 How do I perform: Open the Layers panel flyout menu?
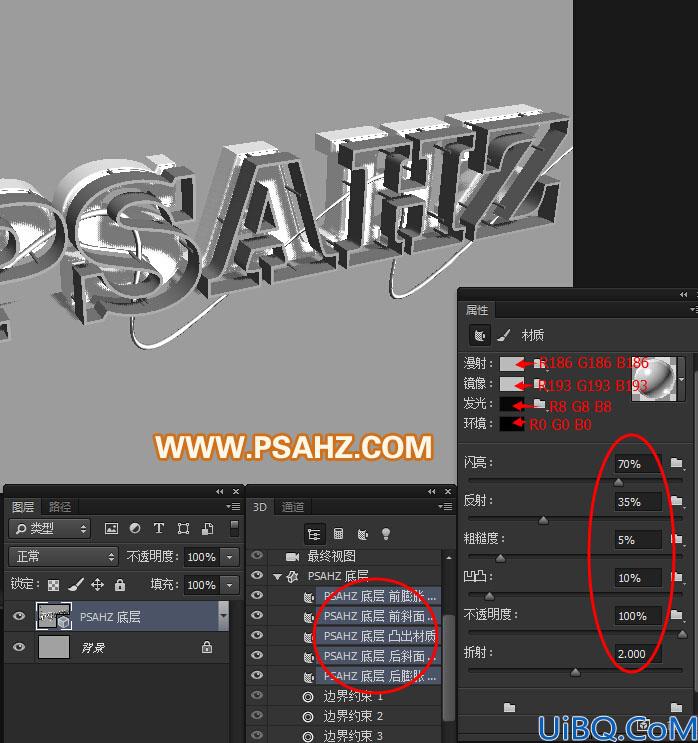(233, 507)
